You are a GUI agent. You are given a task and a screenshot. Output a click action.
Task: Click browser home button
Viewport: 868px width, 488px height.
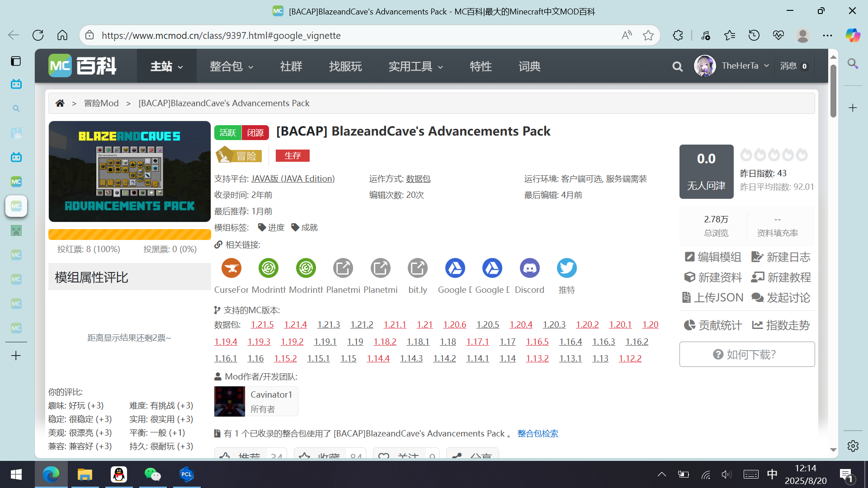point(62,35)
